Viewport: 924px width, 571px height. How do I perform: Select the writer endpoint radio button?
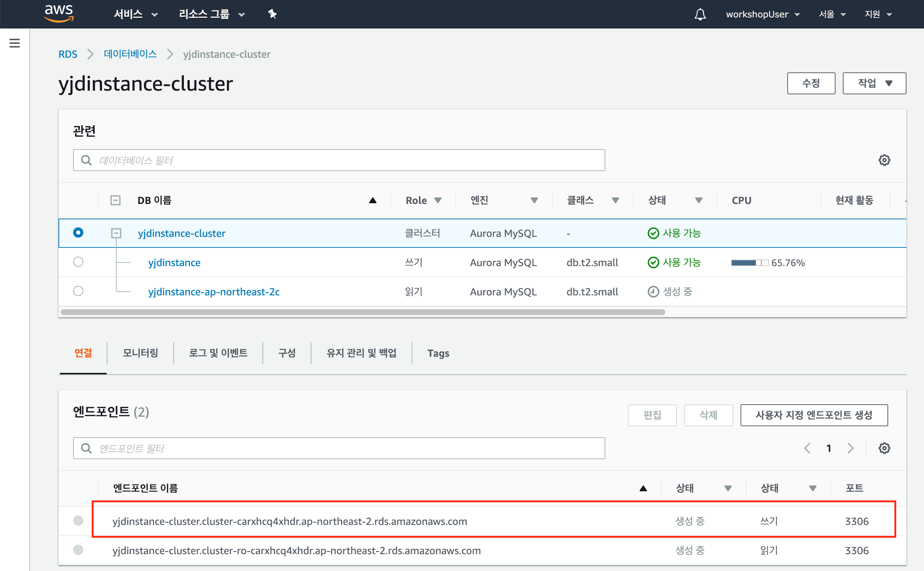click(78, 521)
